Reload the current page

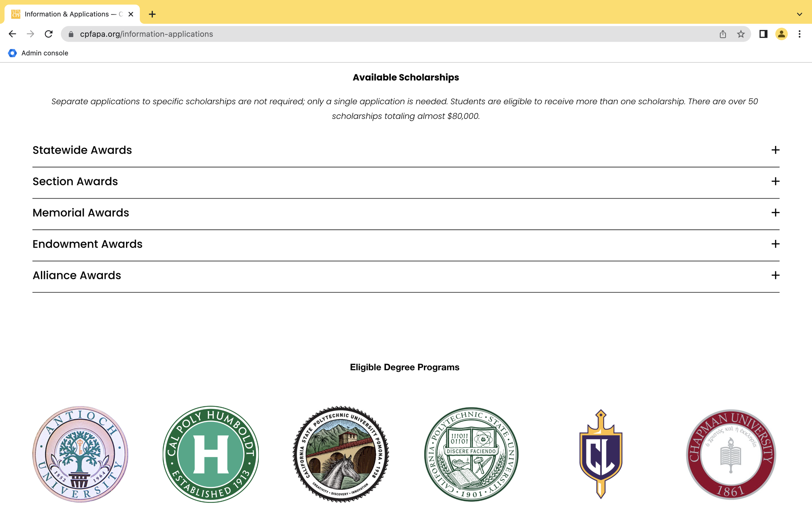point(49,34)
